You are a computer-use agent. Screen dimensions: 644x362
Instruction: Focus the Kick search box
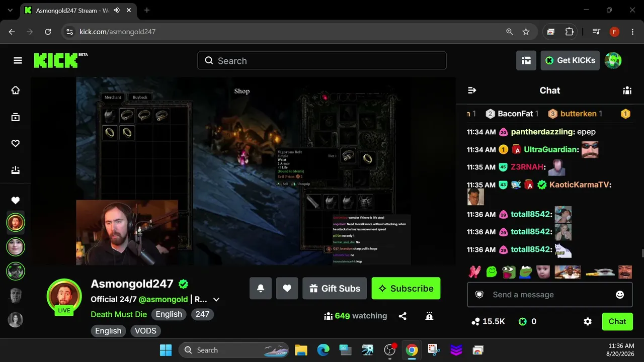click(x=322, y=61)
